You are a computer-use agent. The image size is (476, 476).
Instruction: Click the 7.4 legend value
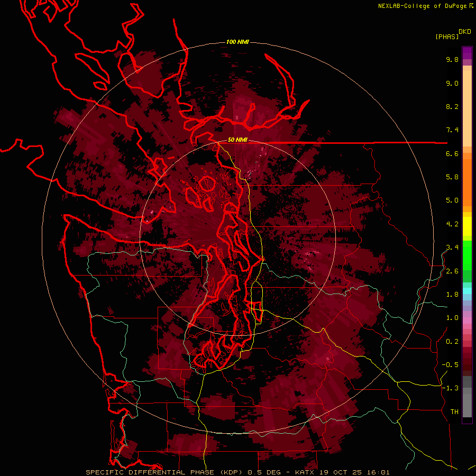click(x=452, y=130)
